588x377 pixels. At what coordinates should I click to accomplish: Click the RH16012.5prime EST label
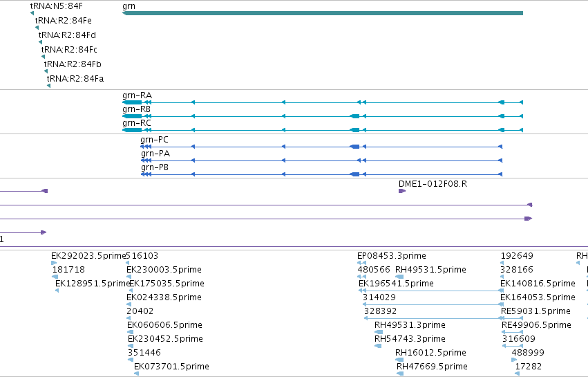pyautogui.click(x=430, y=353)
